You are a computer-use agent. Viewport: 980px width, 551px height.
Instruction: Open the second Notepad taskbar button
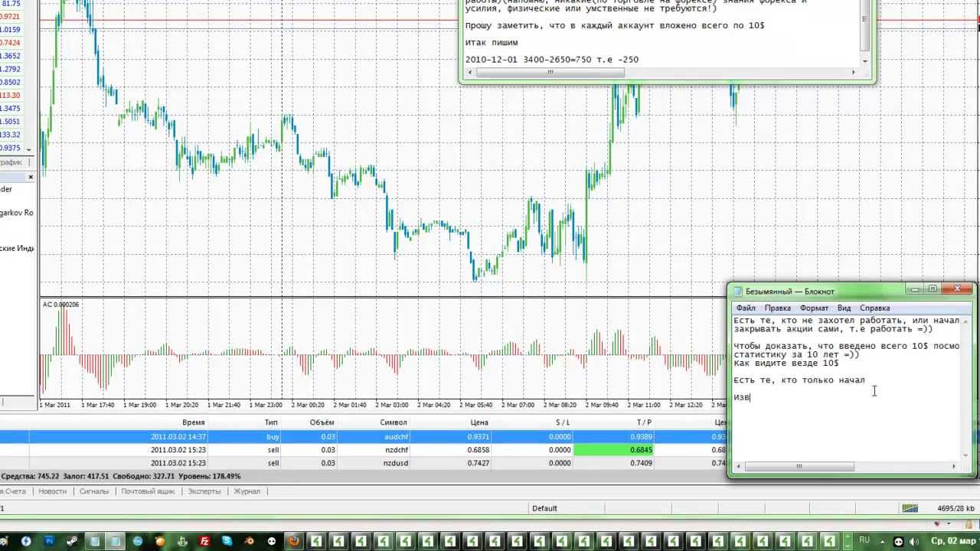coord(115,541)
